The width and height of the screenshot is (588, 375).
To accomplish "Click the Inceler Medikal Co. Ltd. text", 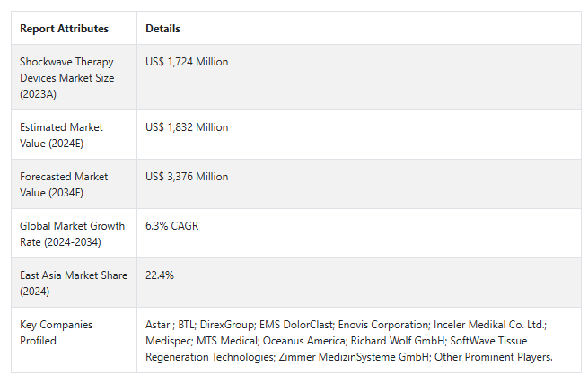I will pos(489,325).
